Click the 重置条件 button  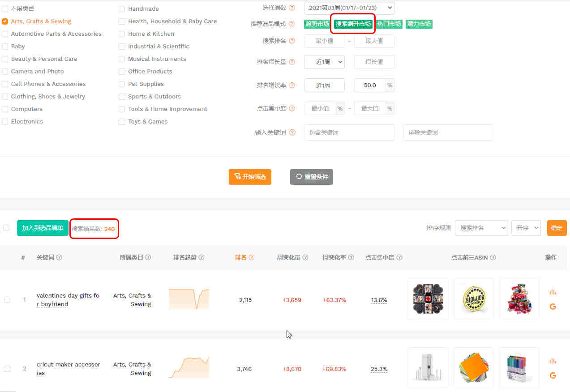pos(312,177)
